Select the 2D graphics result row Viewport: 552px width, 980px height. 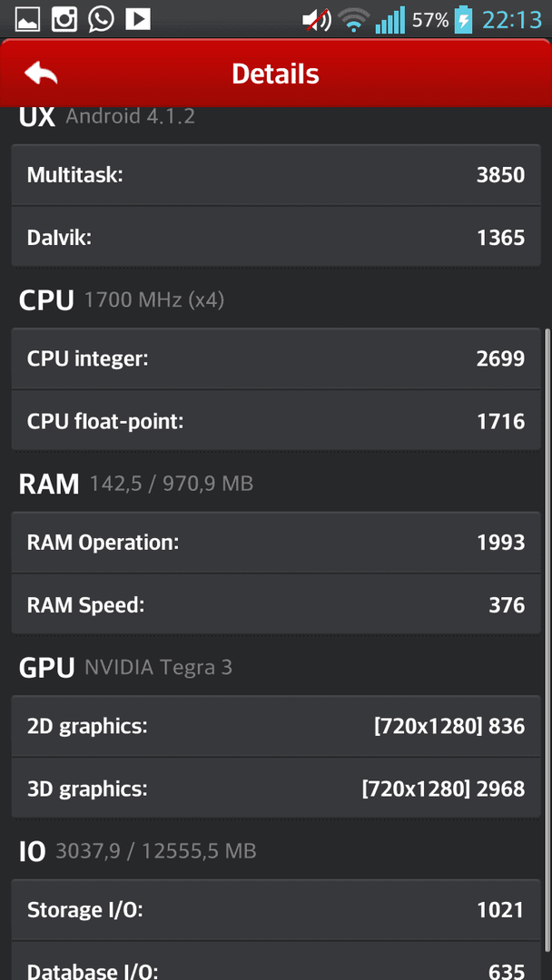276,726
